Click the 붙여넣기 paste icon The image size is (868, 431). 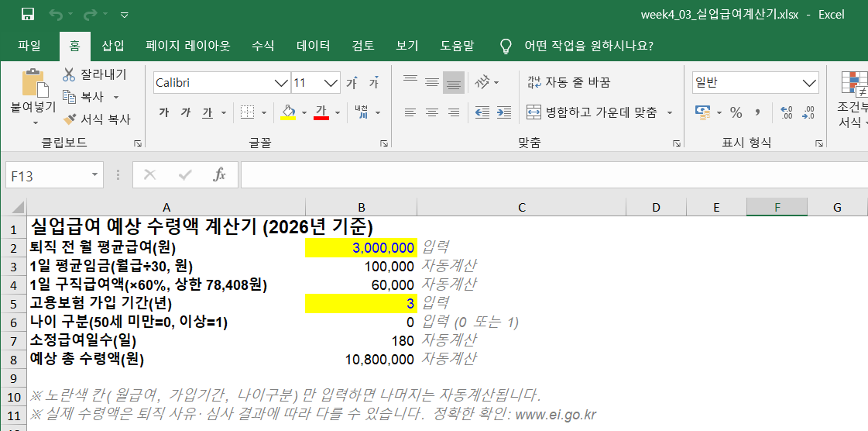(x=35, y=83)
